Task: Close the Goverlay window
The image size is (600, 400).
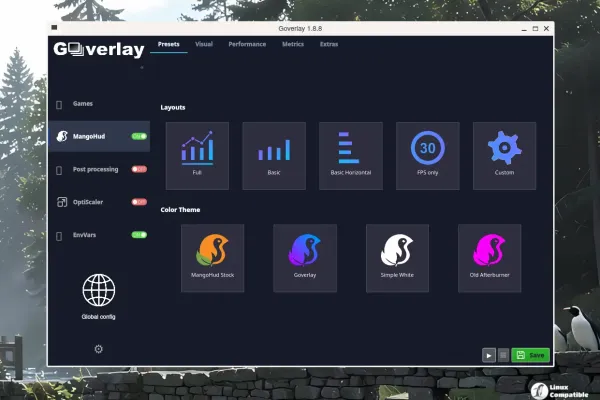Action: tap(546, 29)
